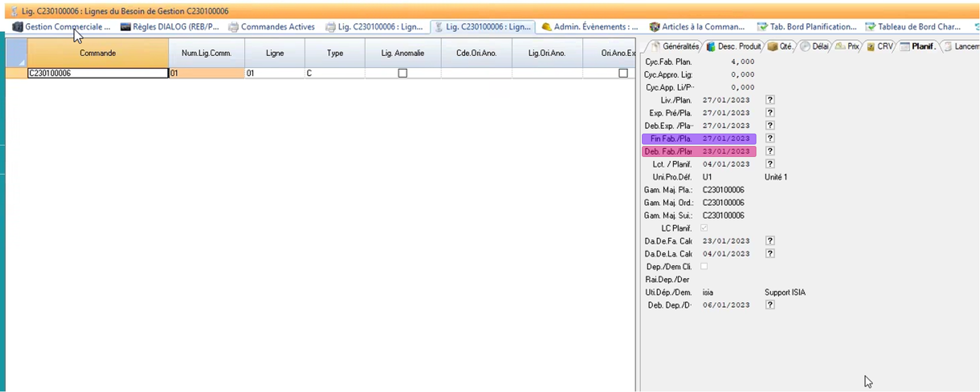Open date help for Liv./Plan. field

coord(770,100)
